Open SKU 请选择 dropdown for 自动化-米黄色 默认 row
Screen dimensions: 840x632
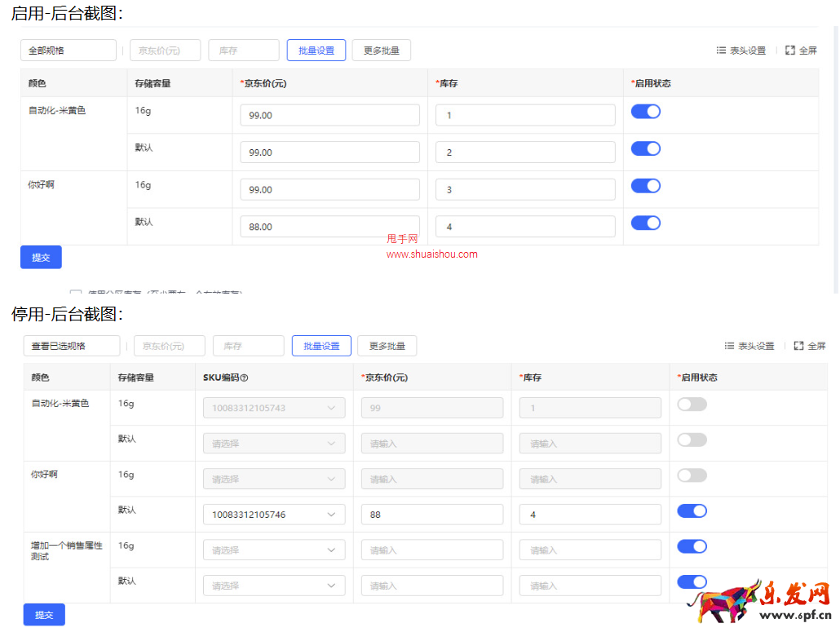tap(274, 444)
